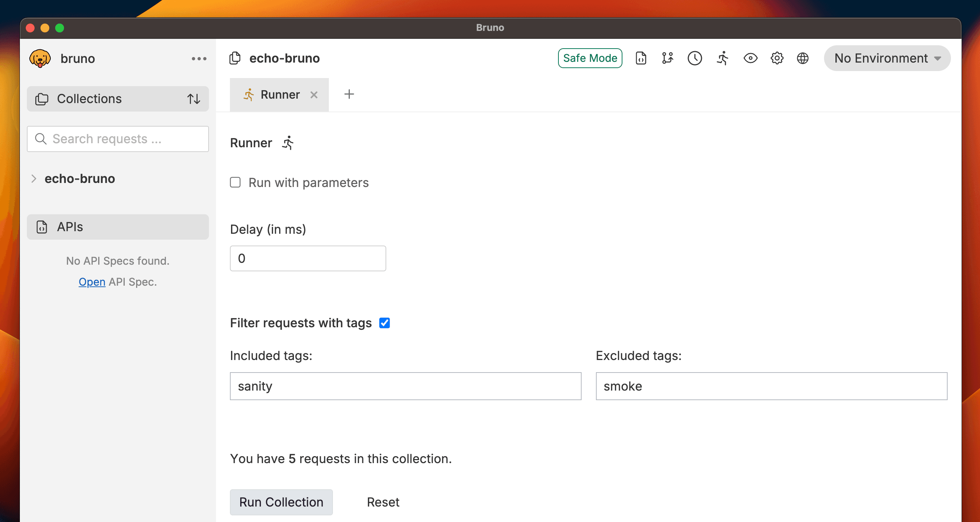Click the Run Collection button
This screenshot has width=980, height=522.
[281, 502]
